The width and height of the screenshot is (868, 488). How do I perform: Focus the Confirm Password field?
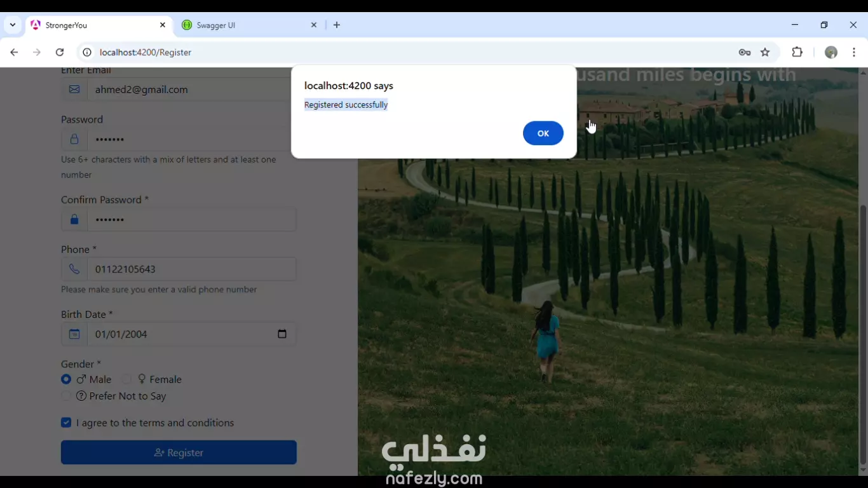coord(191,219)
